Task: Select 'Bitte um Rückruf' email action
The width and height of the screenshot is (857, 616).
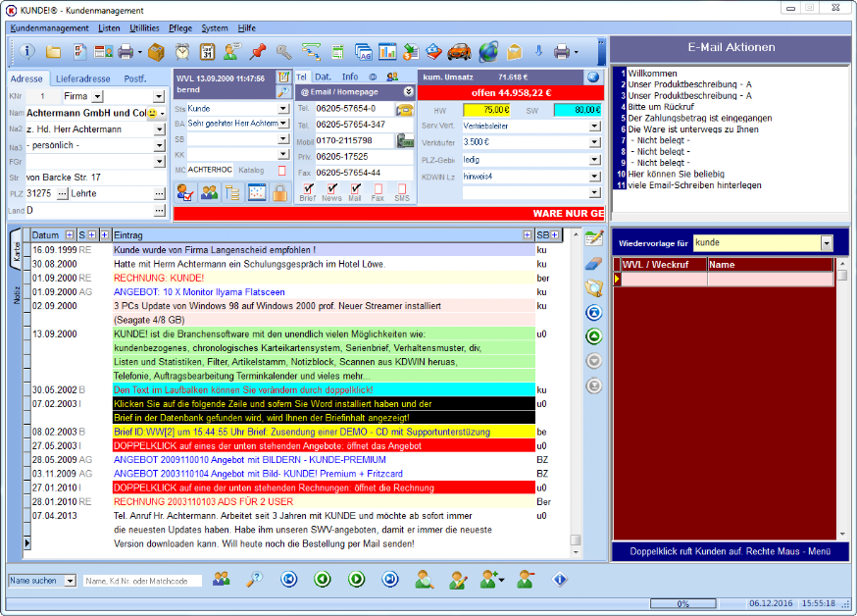Action: tap(661, 107)
